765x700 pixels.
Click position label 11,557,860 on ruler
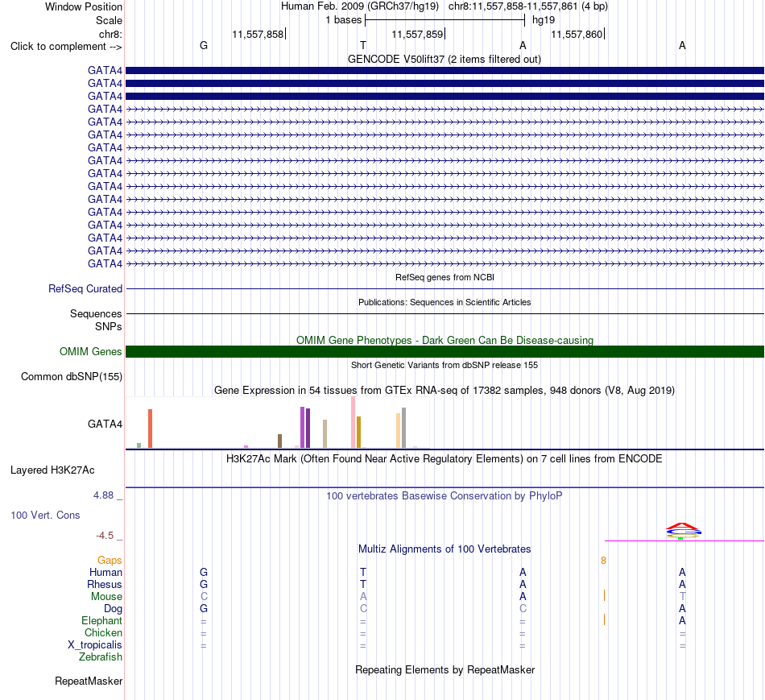click(577, 34)
